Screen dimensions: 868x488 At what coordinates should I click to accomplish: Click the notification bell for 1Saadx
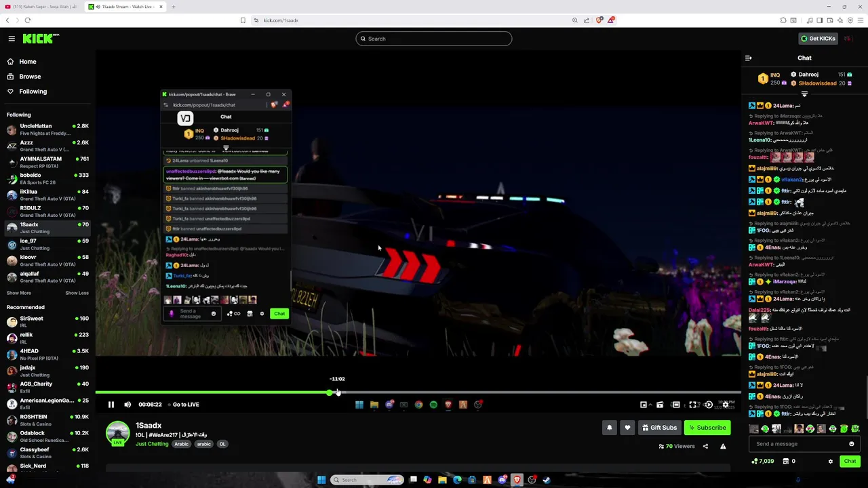(610, 428)
